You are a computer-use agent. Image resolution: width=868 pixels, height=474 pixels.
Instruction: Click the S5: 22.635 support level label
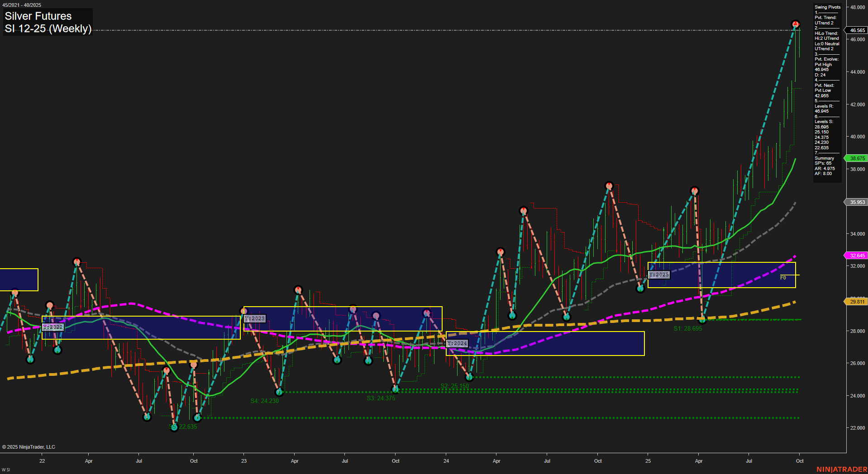(183, 426)
